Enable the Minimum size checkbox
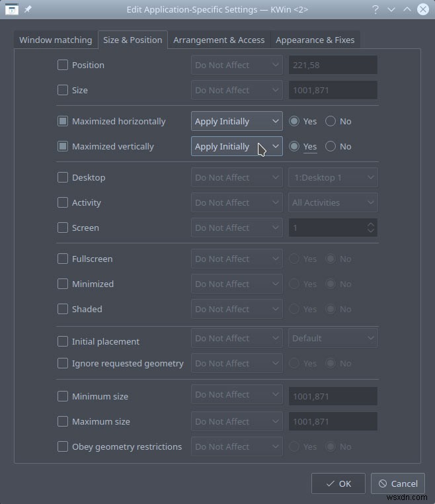 tap(63, 396)
